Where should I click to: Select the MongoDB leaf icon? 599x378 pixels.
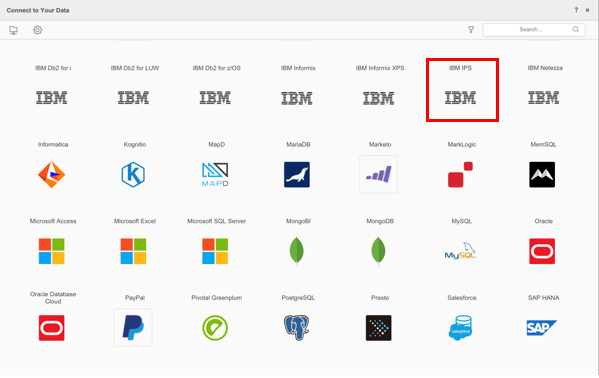pos(379,251)
